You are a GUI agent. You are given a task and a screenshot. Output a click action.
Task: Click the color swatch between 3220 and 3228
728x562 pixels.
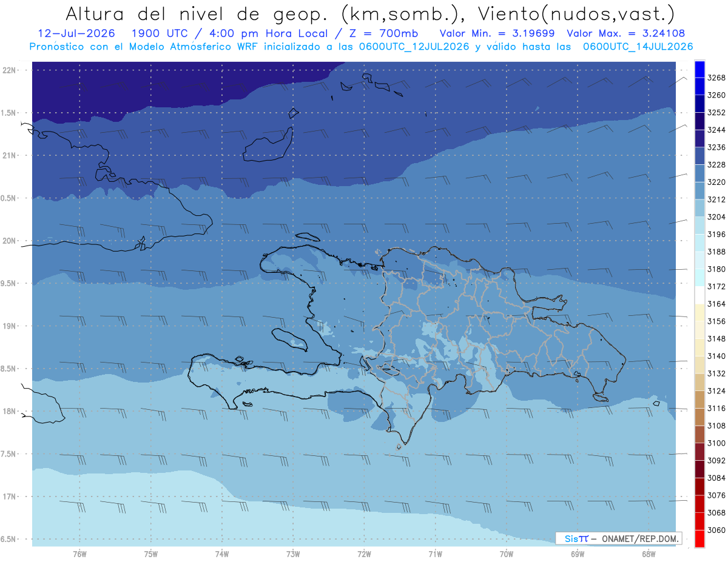coord(699,173)
